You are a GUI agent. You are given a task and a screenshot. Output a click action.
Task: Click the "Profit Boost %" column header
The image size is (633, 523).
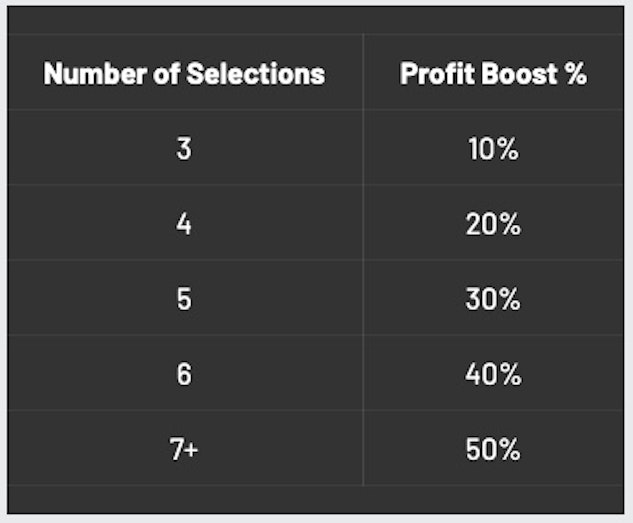click(x=493, y=74)
